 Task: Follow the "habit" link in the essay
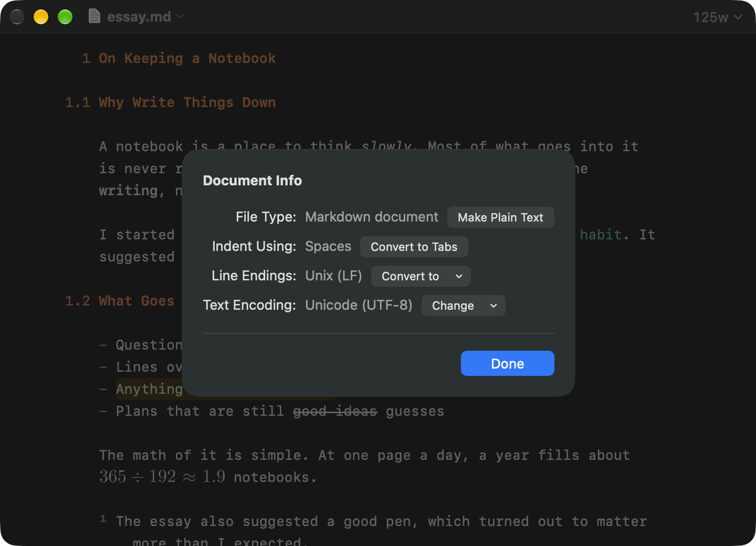(x=601, y=235)
